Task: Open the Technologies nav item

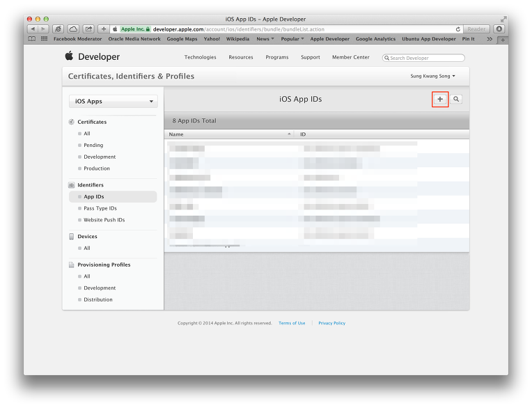Action: coord(200,57)
